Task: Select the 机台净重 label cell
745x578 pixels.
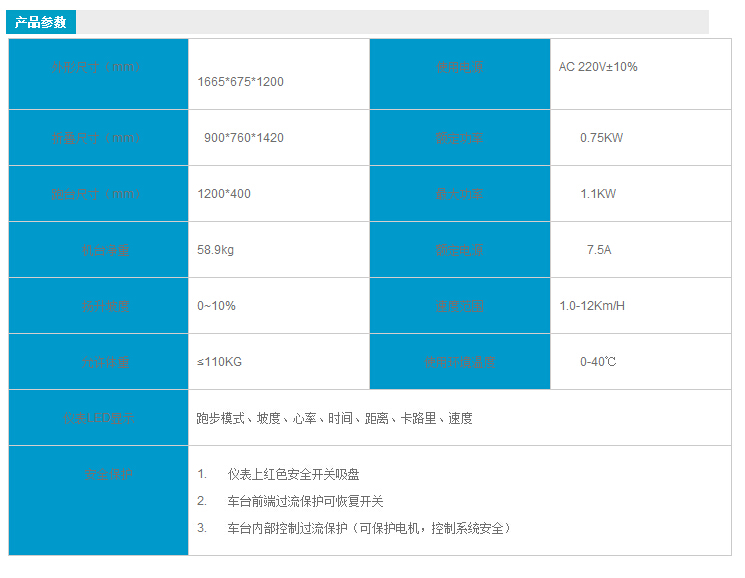Action: tap(98, 250)
